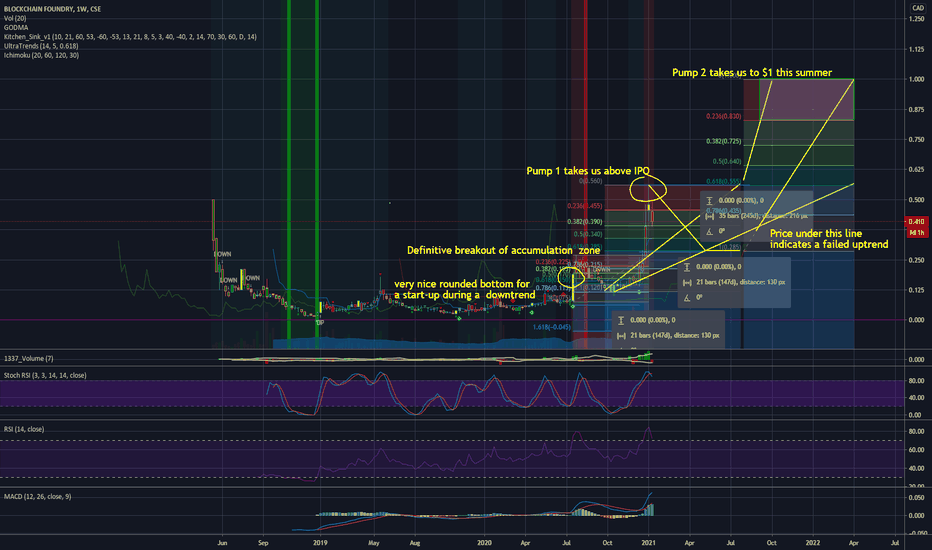Viewport: 932px width, 550px height.
Task: Click the 2021 label on the time axis
Action: click(648, 542)
